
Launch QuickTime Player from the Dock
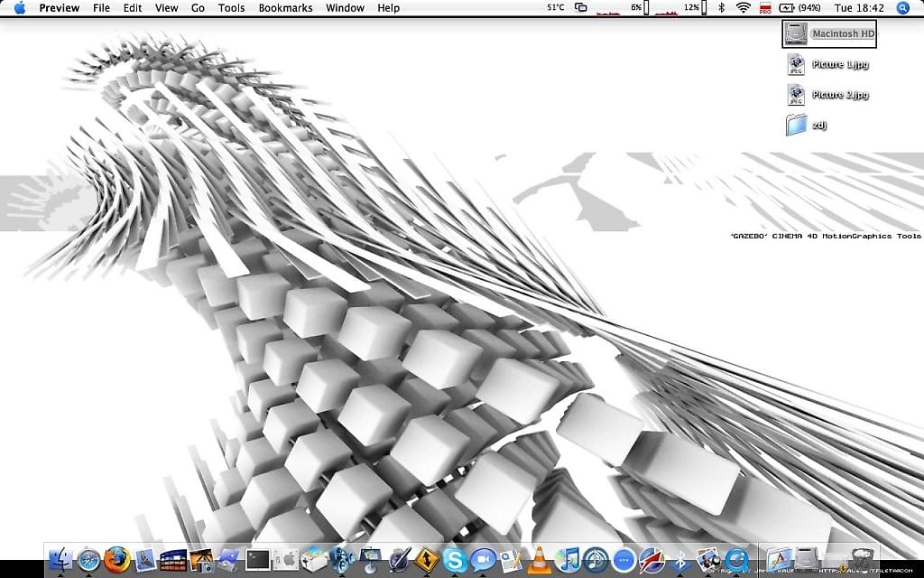pyautogui.click(x=736, y=560)
